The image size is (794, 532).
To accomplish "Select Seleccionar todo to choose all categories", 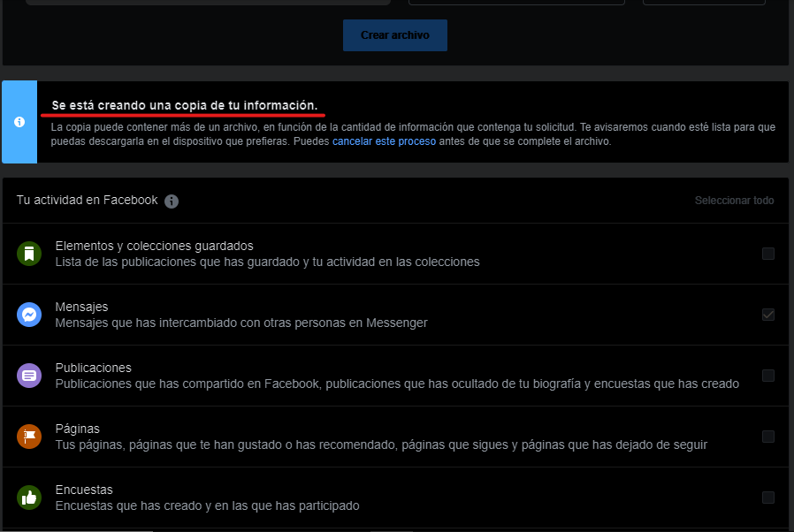I will point(734,201).
